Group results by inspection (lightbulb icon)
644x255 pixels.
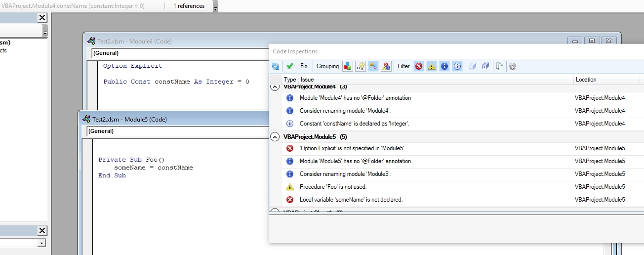tap(361, 66)
